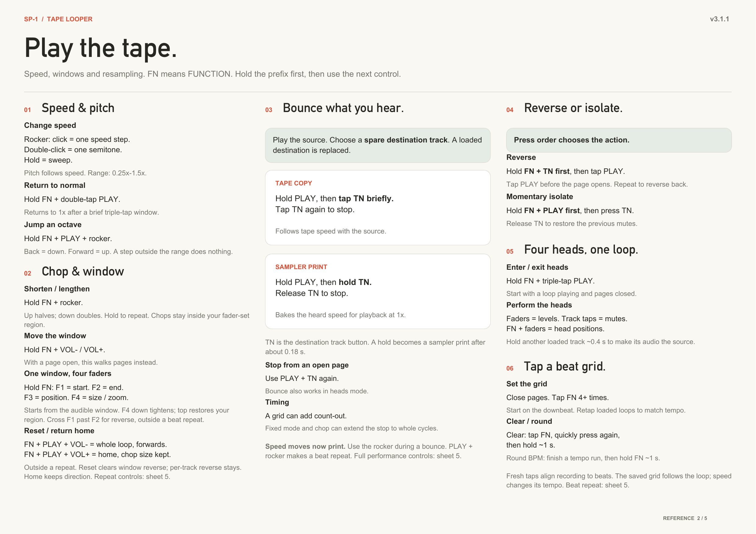Click the 'Play the tape.' main title
The height and width of the screenshot is (534, 756).
101,48
